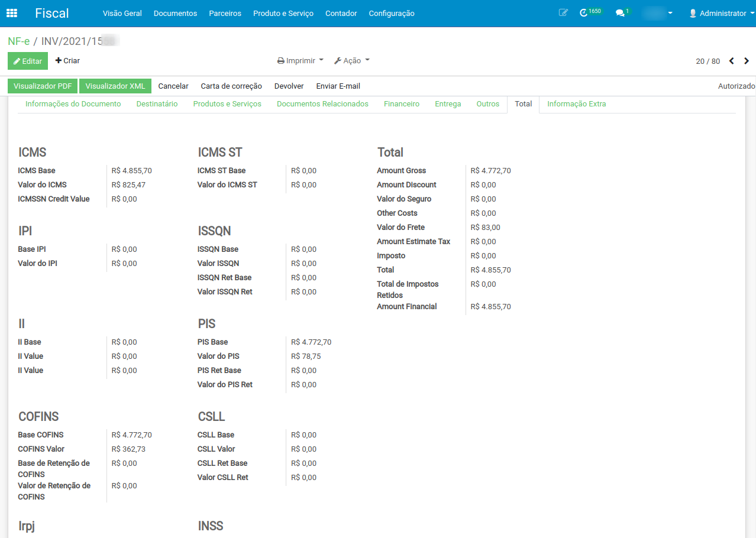Click Base COFINS value R$ 4.772,70
756x538 pixels.
pyautogui.click(x=132, y=435)
